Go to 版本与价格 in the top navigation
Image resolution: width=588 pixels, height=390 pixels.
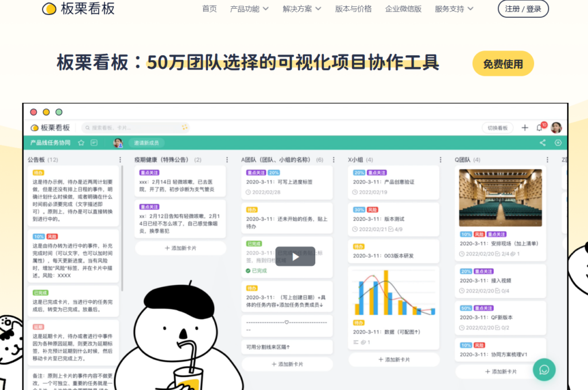pyautogui.click(x=352, y=9)
